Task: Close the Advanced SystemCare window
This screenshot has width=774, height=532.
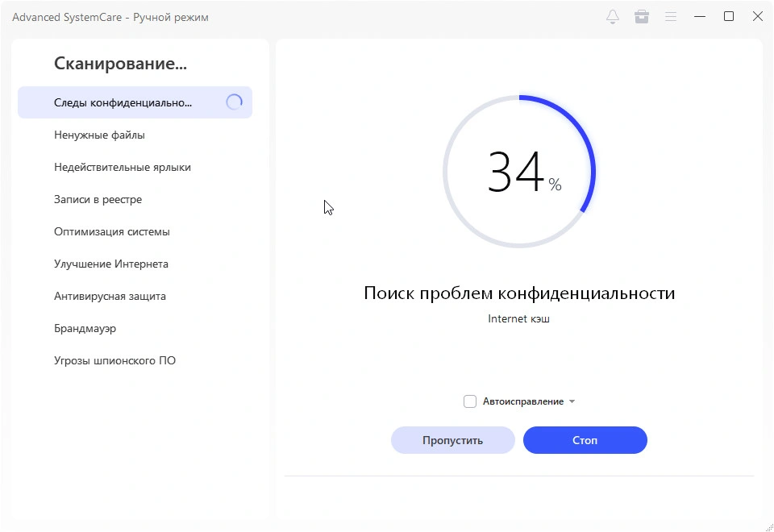Action: point(758,17)
